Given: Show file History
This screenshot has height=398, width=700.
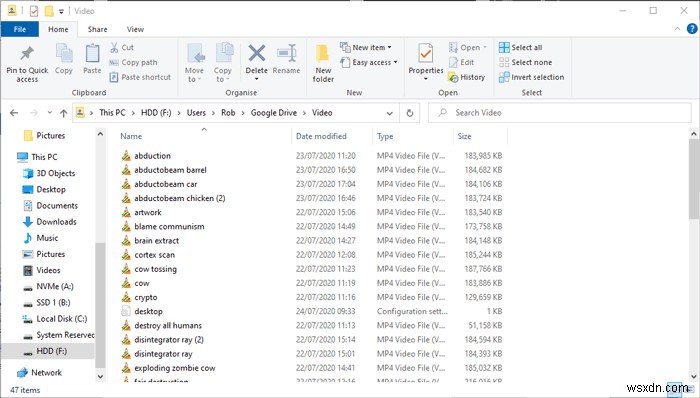Looking at the screenshot, I should [467, 77].
